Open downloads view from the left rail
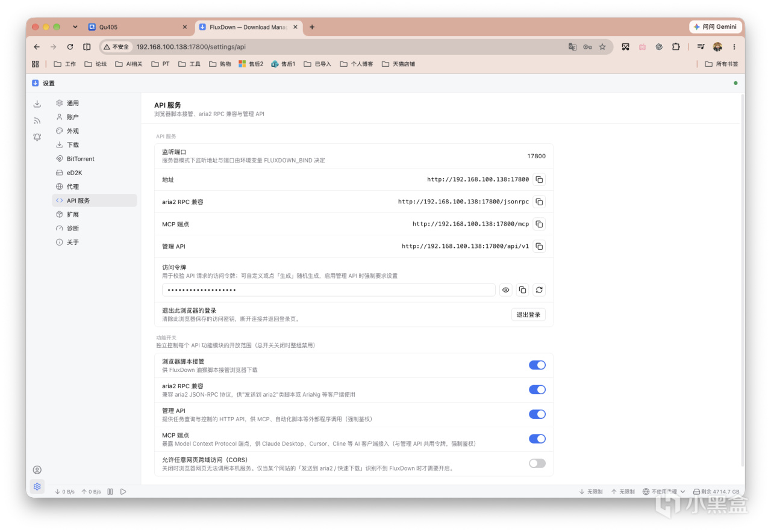 pos(37,104)
